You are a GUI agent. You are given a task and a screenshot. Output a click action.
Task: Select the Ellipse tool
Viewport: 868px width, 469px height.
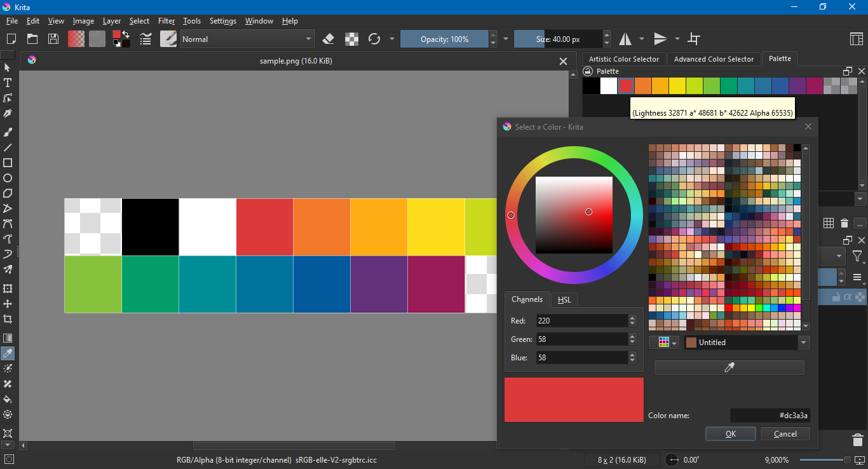[x=8, y=178]
